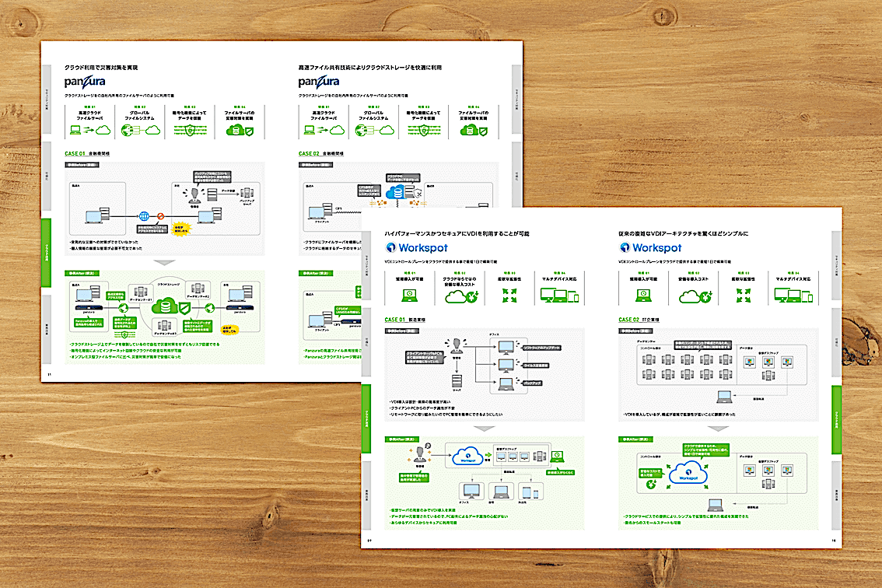
Task: Click the heading "クラウド利用で災害対策を実現"
Action: pos(101,68)
